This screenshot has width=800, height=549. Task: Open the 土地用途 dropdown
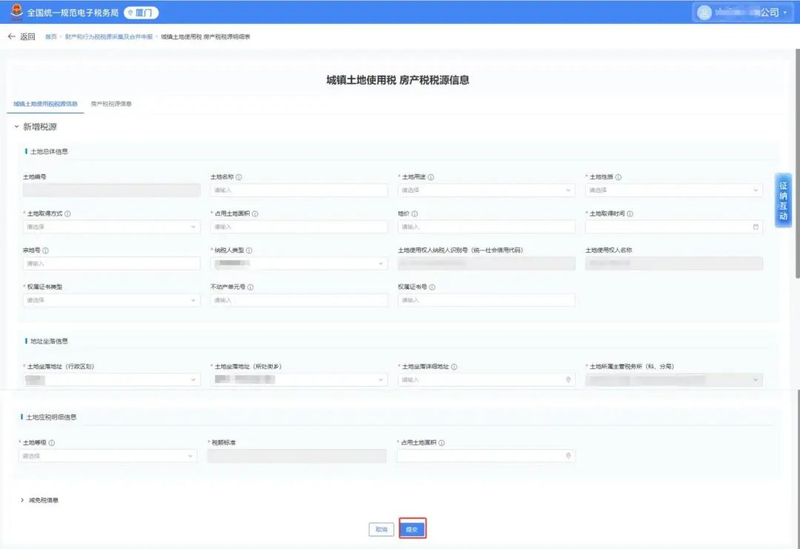tap(486, 190)
